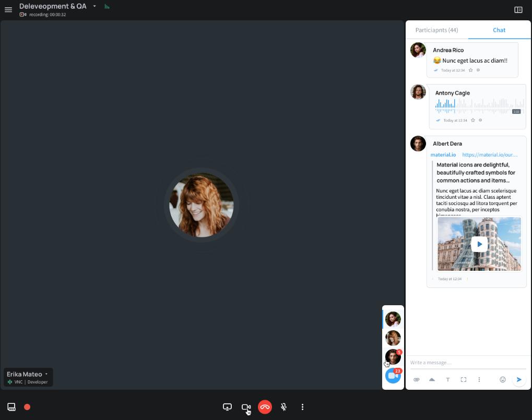The height and width of the screenshot is (420, 532).
Task: Open more call options three-dot menu
Action: click(x=302, y=407)
